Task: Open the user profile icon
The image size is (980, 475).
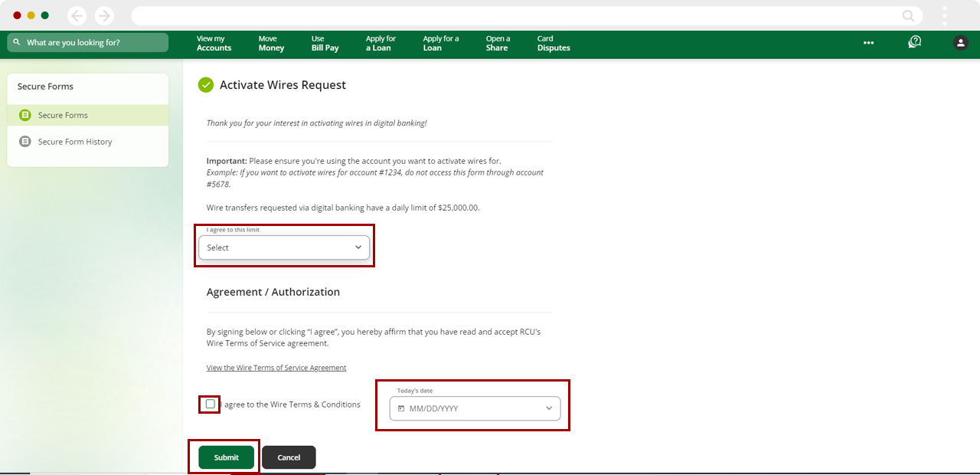Action: click(961, 43)
